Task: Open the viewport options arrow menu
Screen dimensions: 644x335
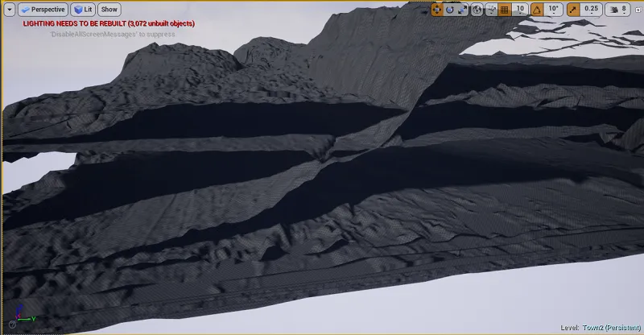Action: click(10, 10)
